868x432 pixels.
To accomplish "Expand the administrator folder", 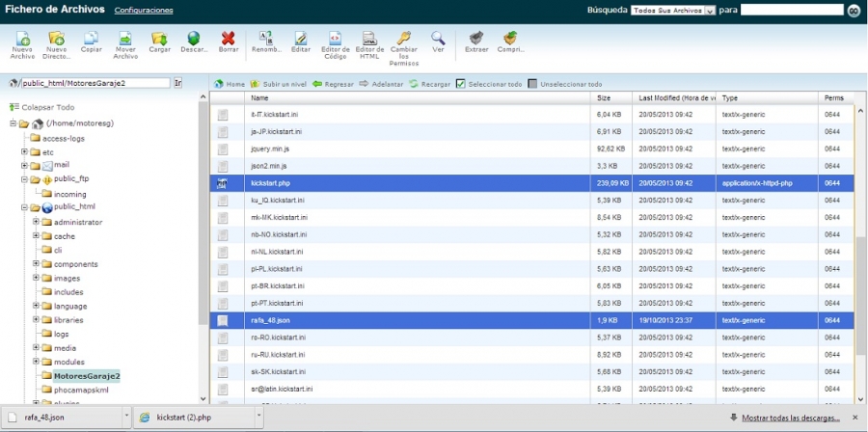I will pyautogui.click(x=36, y=221).
